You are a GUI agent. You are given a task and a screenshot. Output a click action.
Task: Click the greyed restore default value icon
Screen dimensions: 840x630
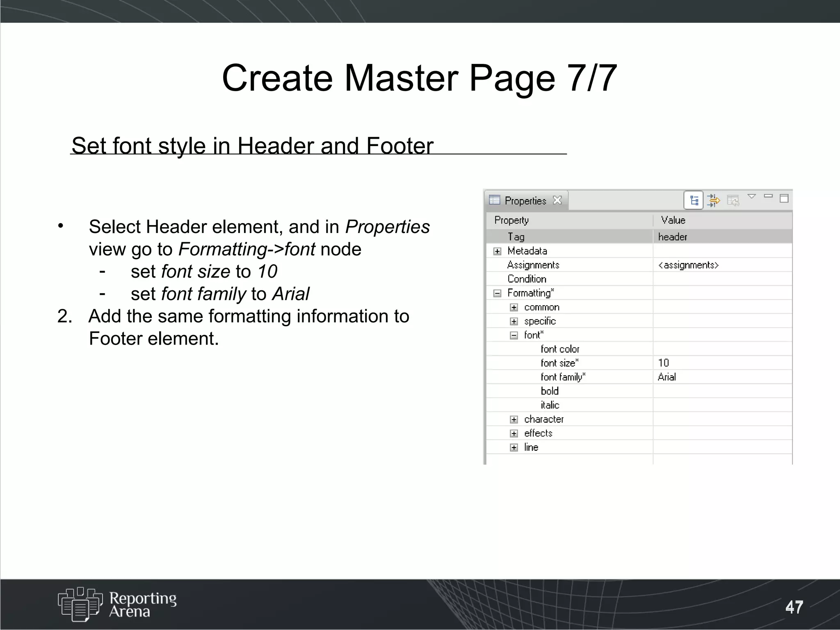[733, 200]
